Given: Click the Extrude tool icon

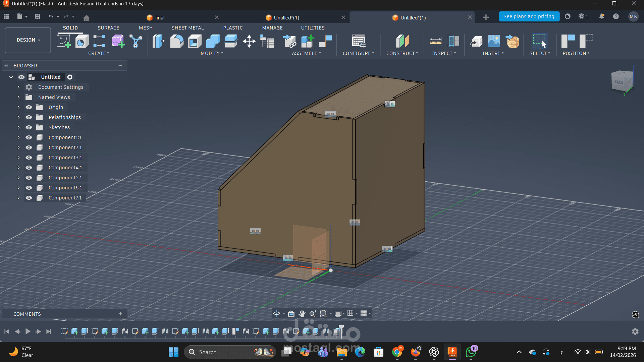Looking at the screenshot, I should 82,41.
